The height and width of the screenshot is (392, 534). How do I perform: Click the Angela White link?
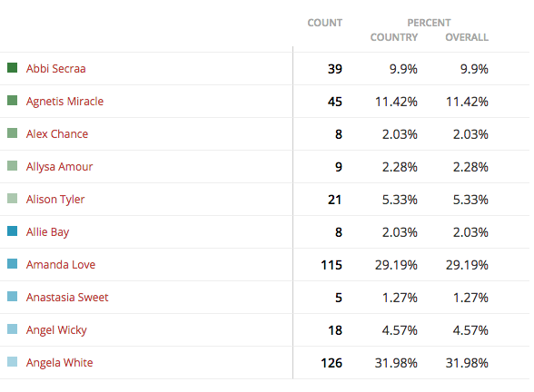click(x=59, y=363)
